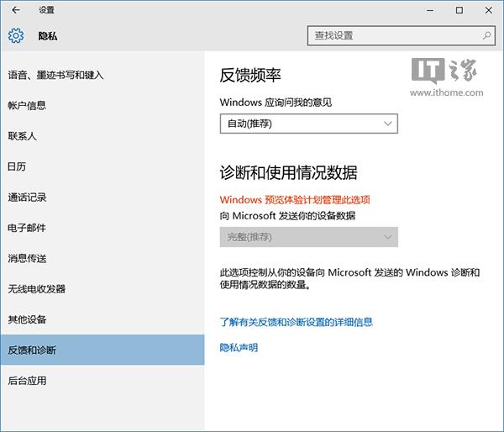The image size is (504, 432).
Task: Click the search magnifier icon
Action: click(486, 36)
